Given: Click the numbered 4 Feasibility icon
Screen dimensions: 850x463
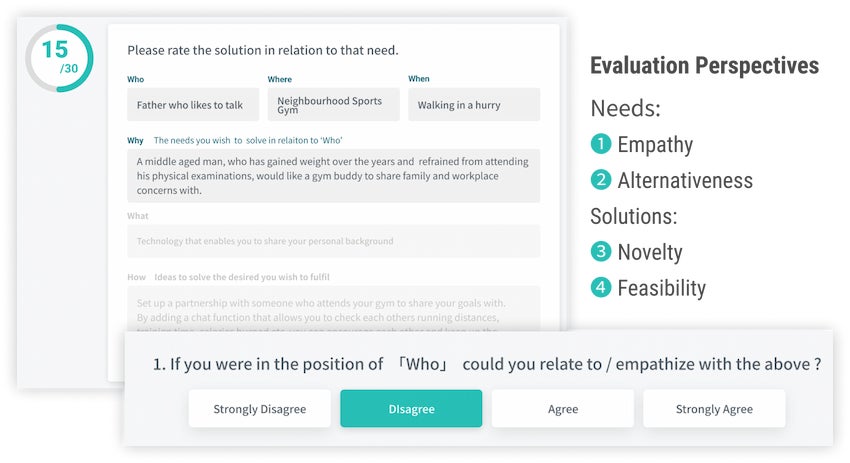Looking at the screenshot, I should point(601,288).
